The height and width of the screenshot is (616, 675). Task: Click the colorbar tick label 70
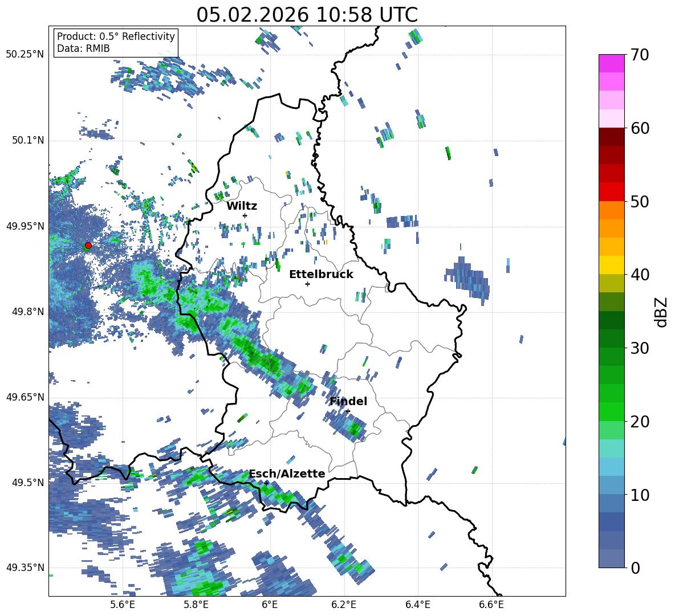[x=640, y=55]
